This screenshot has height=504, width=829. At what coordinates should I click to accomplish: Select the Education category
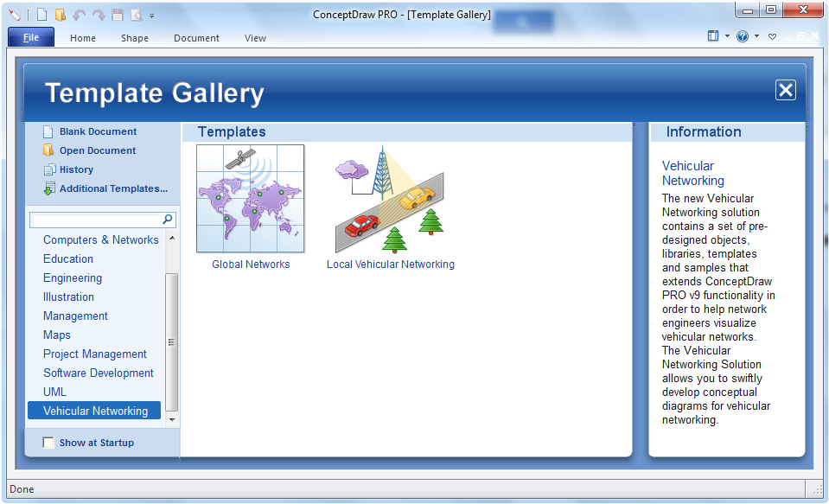click(x=68, y=258)
